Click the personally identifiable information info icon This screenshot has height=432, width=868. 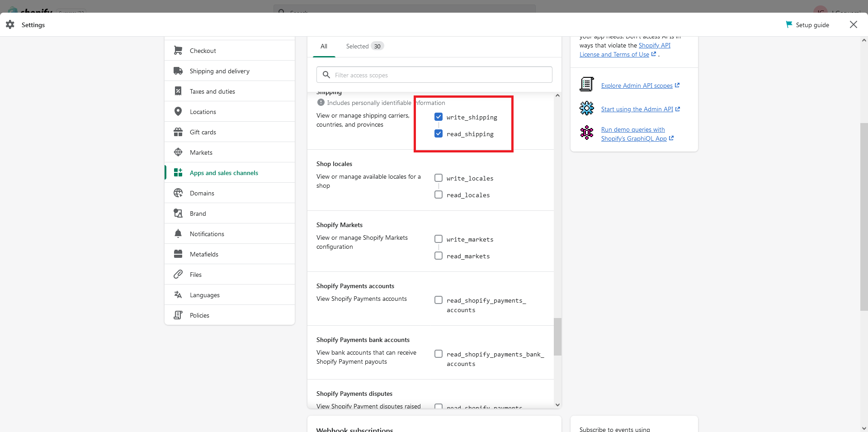(321, 103)
